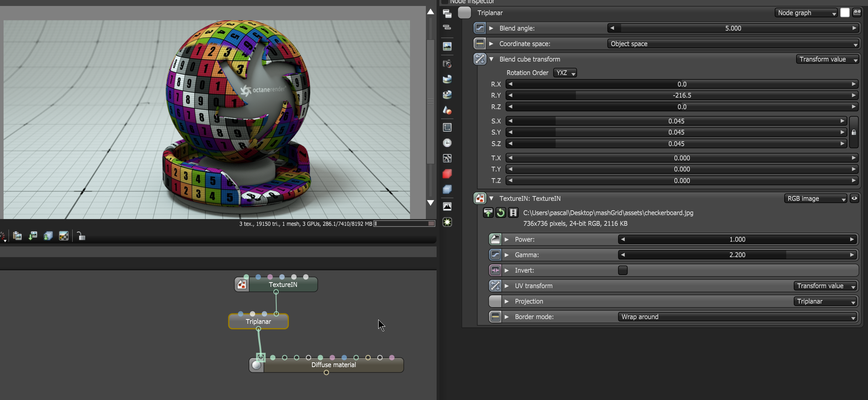This screenshot has height=400, width=868.
Task: Toggle the scale aspect lock
Action: click(854, 132)
